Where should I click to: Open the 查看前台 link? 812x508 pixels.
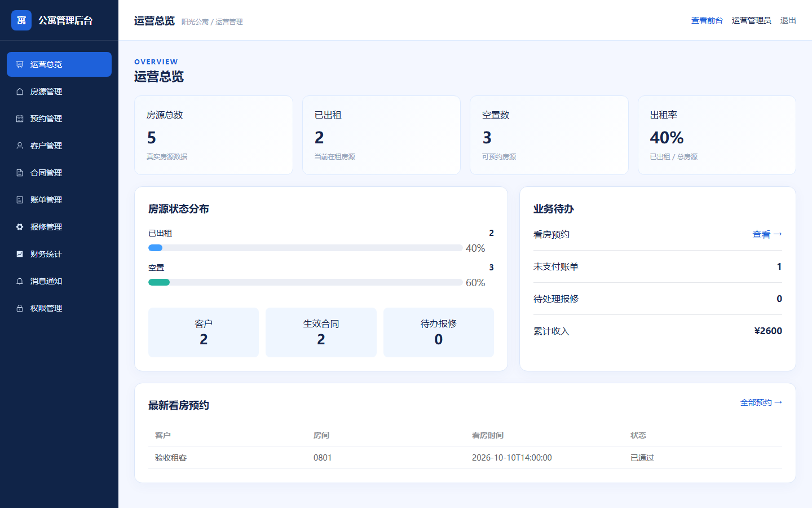point(707,20)
